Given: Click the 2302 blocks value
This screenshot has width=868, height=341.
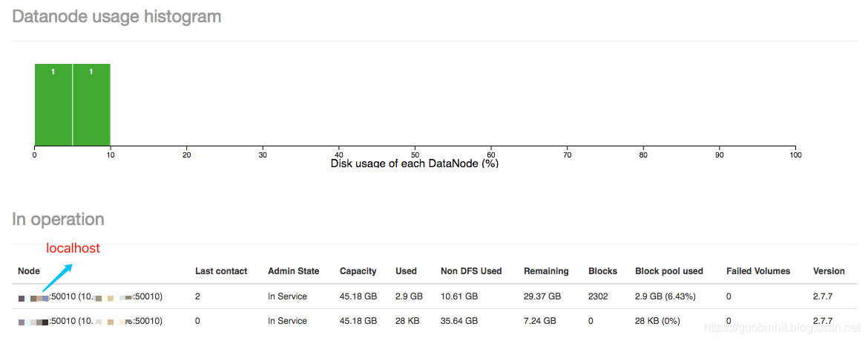Looking at the screenshot, I should (599, 296).
